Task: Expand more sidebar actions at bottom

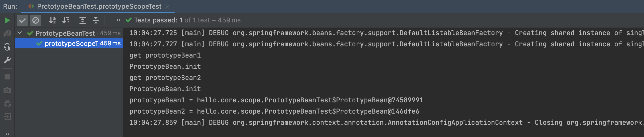Action: pyautogui.click(x=7, y=134)
